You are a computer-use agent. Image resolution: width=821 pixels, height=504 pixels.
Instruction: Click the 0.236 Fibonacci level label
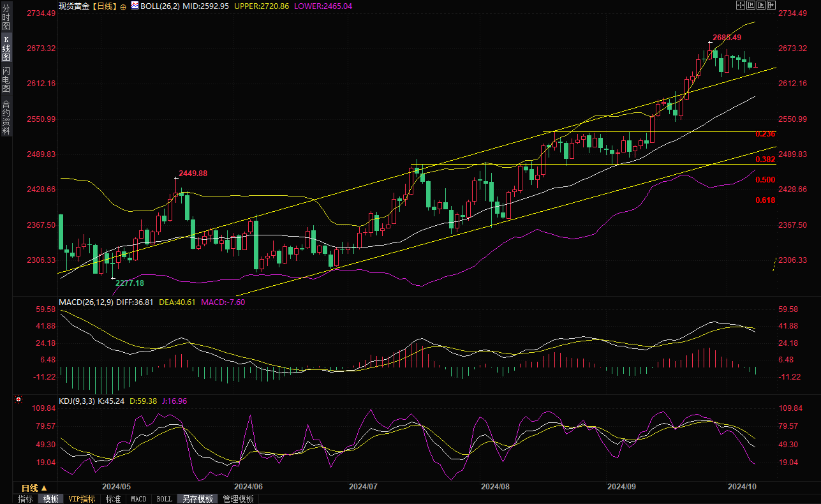tap(765, 134)
